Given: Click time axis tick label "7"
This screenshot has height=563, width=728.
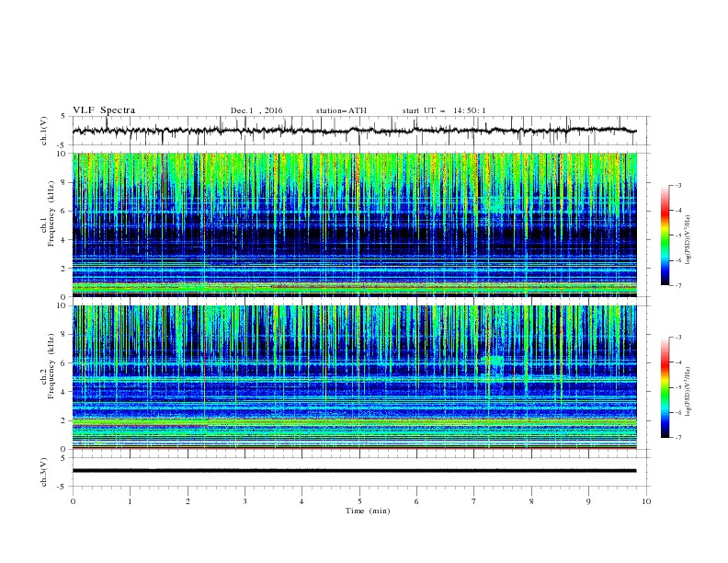Looking at the screenshot, I should pos(474,501).
